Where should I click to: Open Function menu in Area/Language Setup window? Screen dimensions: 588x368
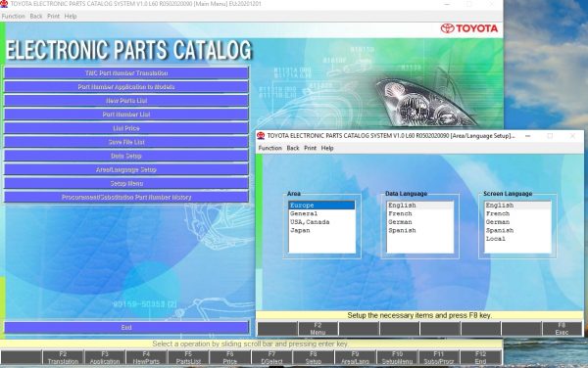(x=270, y=148)
